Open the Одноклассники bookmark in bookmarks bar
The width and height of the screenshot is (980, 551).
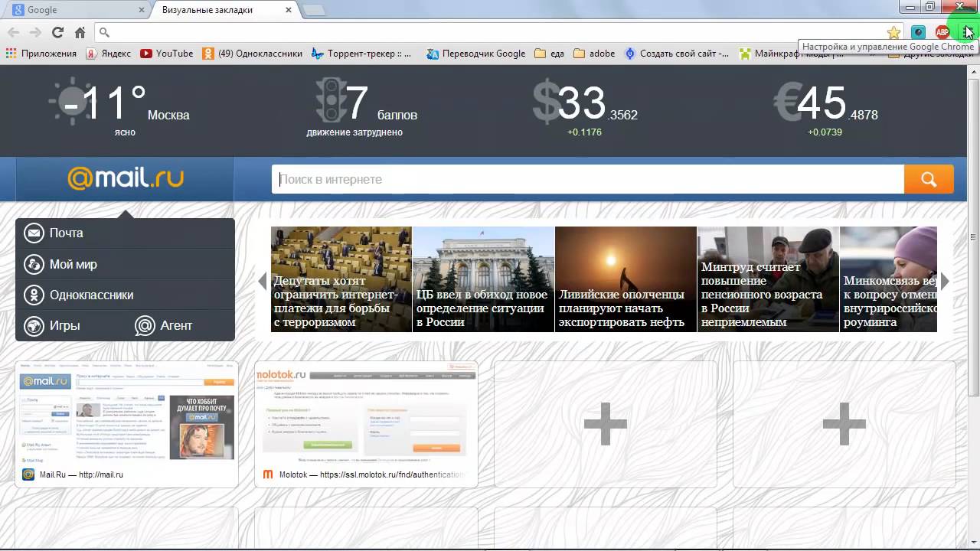pyautogui.click(x=253, y=54)
